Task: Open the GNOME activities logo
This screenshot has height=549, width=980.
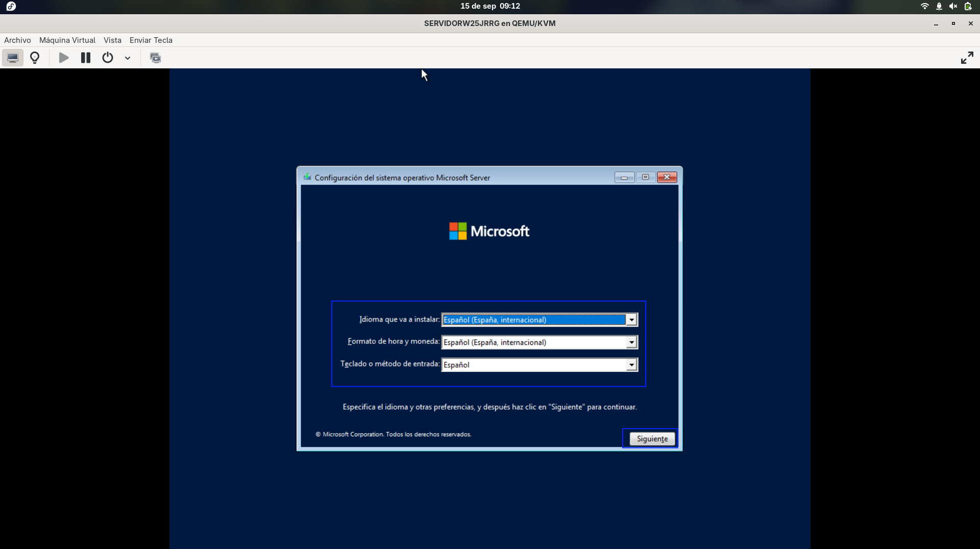Action: click(11, 6)
